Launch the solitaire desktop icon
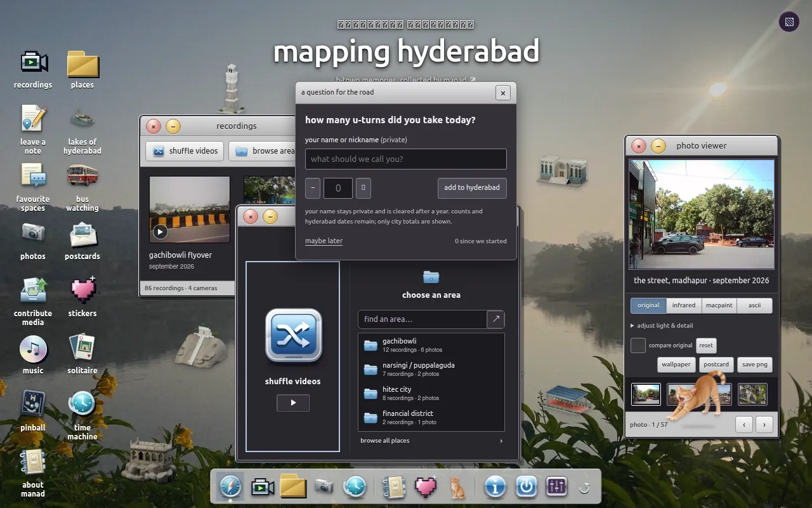 82,354
